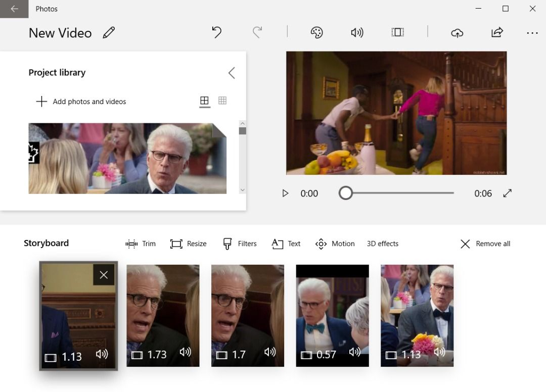Select the library video thumbnail
The width and height of the screenshot is (546, 392).
(x=127, y=158)
